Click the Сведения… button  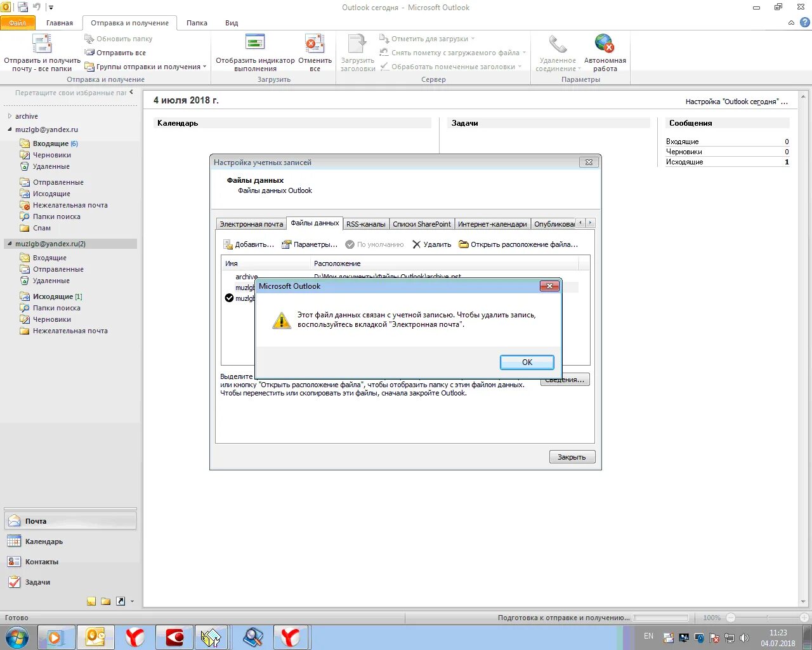pyautogui.click(x=565, y=380)
